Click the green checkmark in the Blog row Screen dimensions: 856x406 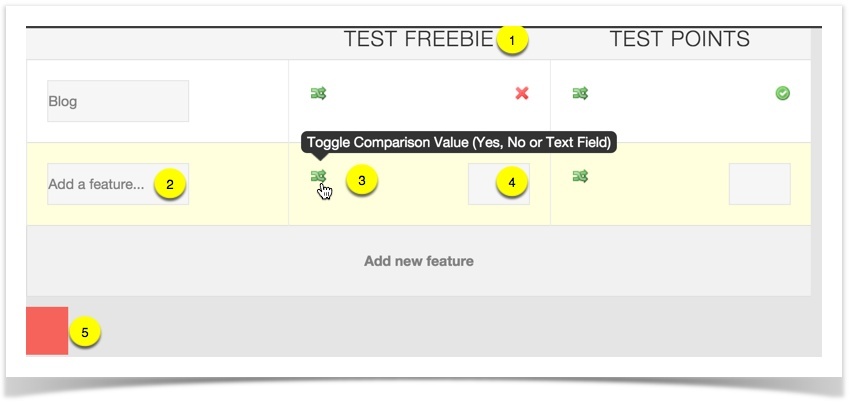point(782,93)
